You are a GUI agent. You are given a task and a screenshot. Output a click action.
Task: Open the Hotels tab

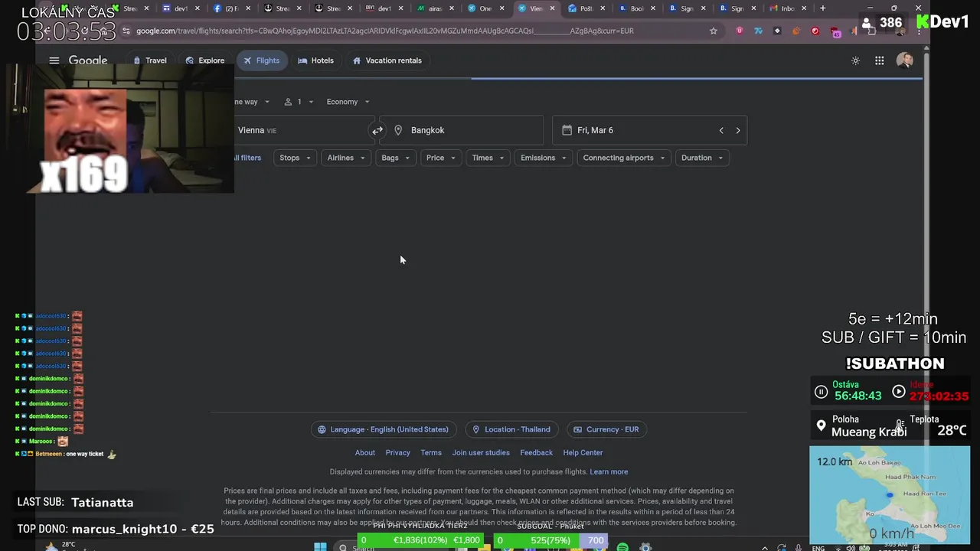(x=315, y=60)
